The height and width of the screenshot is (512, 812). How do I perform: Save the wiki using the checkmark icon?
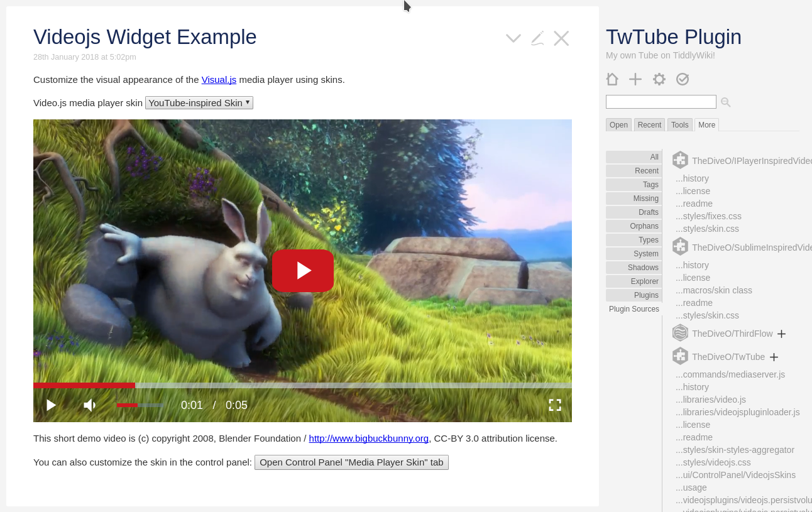pyautogui.click(x=682, y=79)
